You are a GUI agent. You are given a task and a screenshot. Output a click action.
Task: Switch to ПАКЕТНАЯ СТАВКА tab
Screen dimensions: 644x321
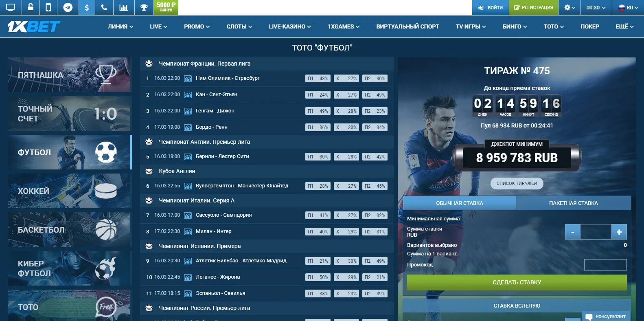click(x=573, y=203)
